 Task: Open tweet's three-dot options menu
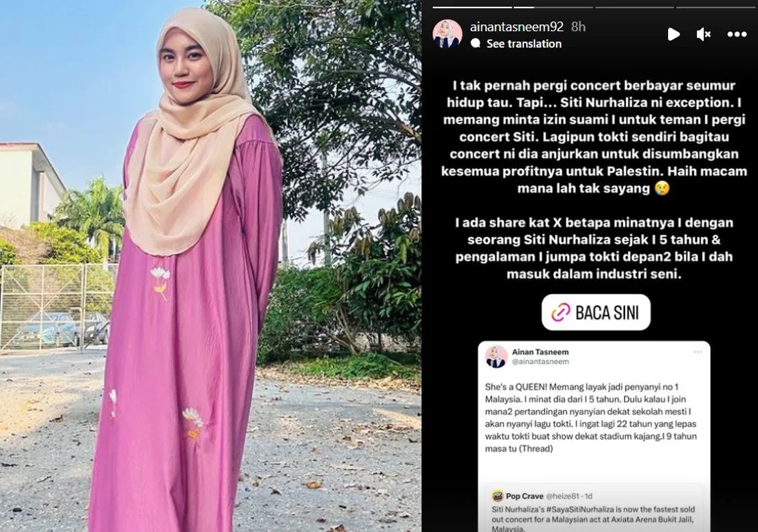point(698,351)
